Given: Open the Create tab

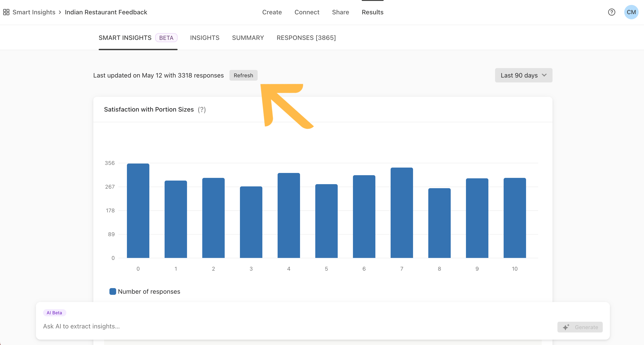Looking at the screenshot, I should [x=272, y=12].
